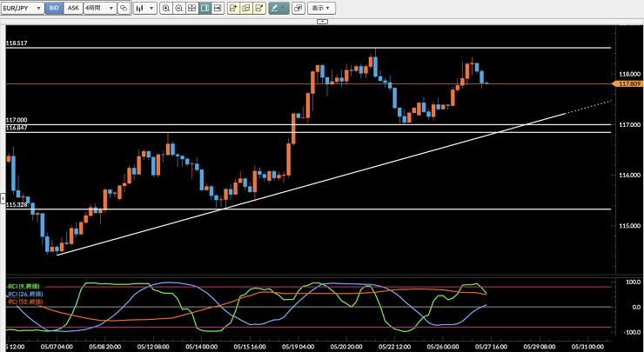
Task: Click the scroll-to-latest arrow icon
Action: tap(218, 8)
